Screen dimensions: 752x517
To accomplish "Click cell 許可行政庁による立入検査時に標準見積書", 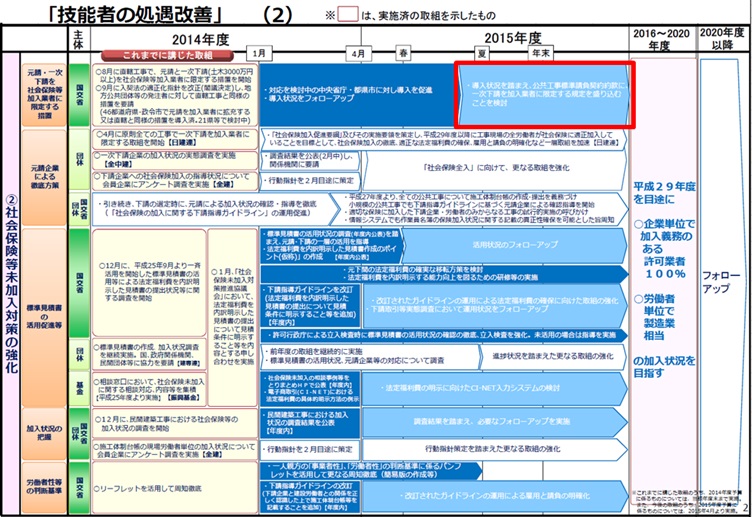I will 444,335.
